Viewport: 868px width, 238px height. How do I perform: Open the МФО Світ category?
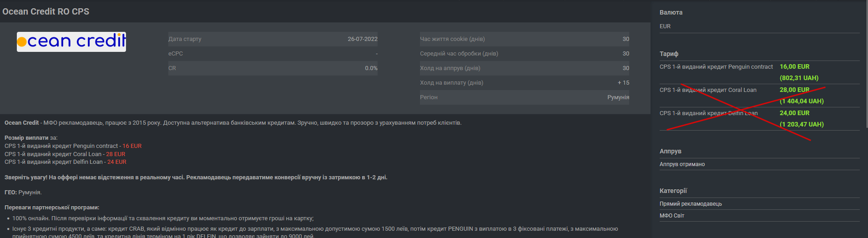point(672,216)
